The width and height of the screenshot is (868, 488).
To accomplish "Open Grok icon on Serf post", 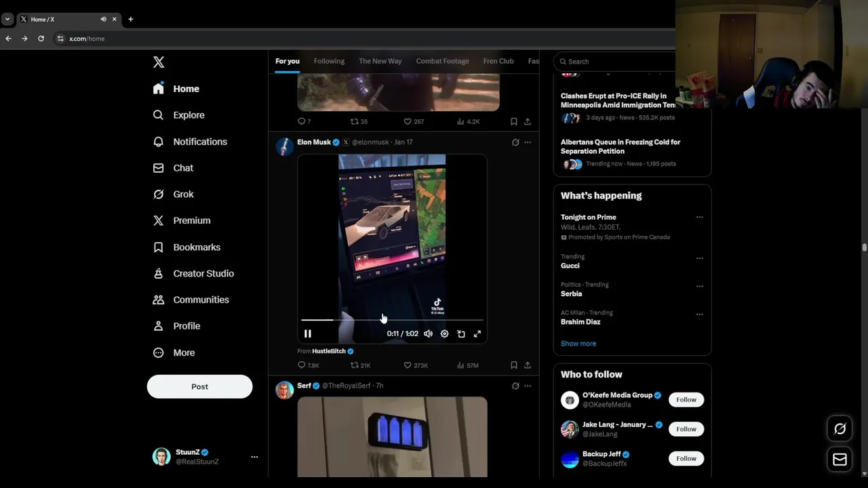I will coord(515,386).
